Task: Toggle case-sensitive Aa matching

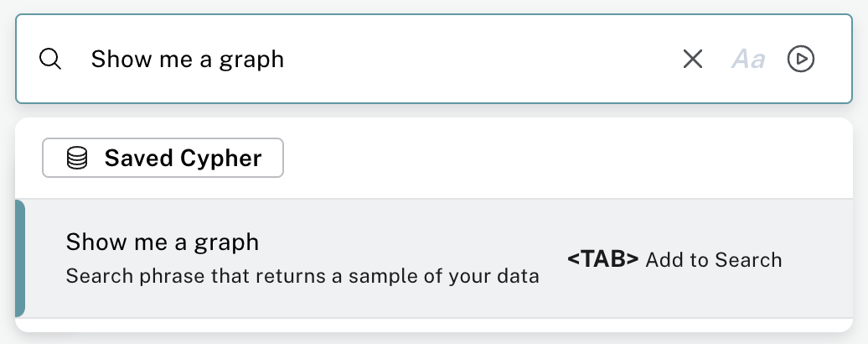Action: [748, 59]
